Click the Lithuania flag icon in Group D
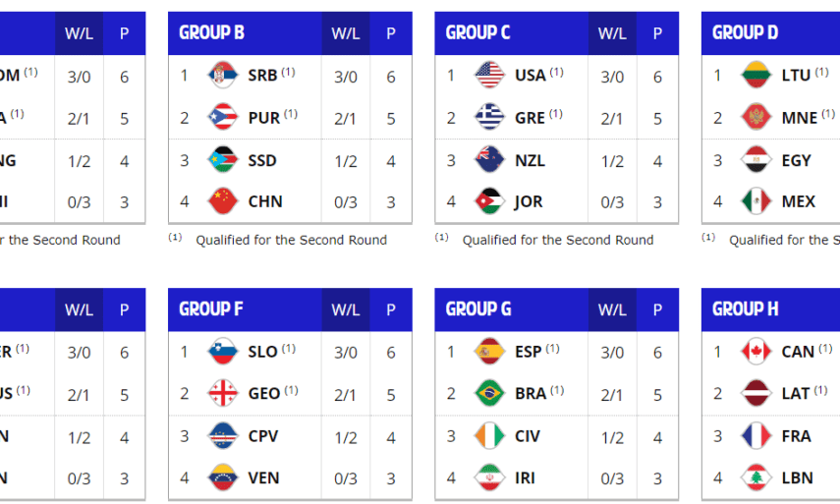840x504 pixels. click(756, 76)
